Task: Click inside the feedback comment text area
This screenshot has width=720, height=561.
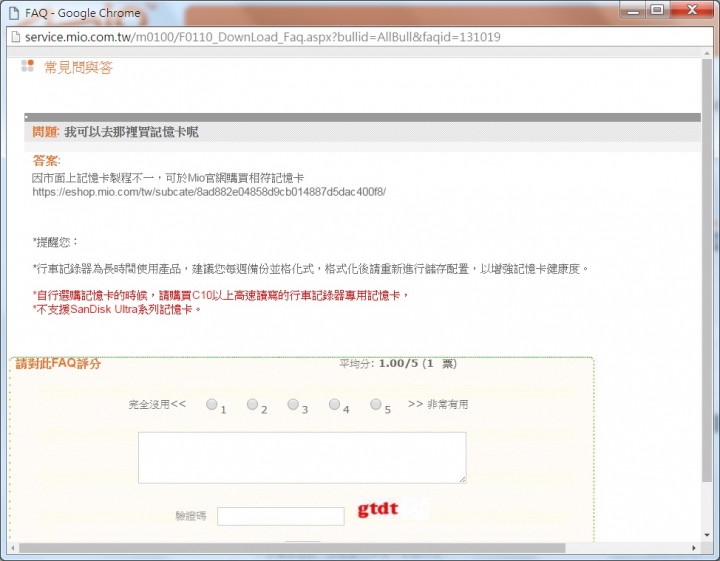Action: point(302,457)
